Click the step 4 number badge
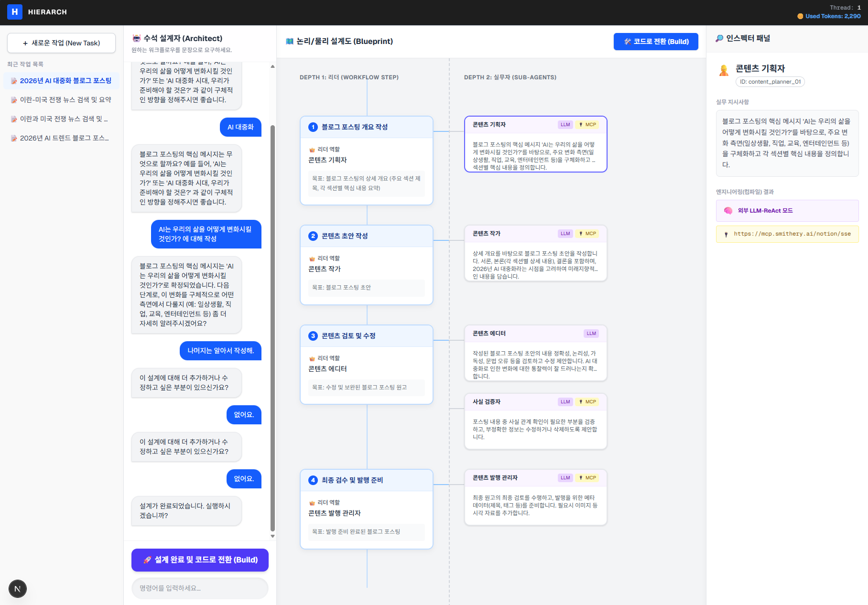This screenshot has width=868, height=605. pyautogui.click(x=313, y=480)
